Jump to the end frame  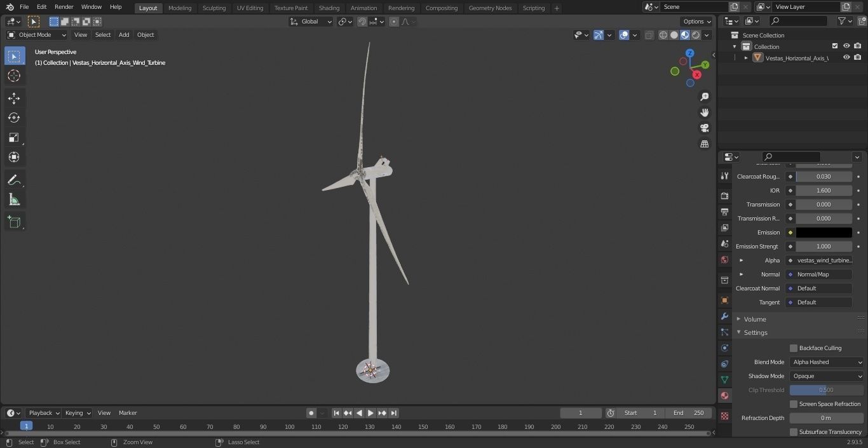[394, 413]
